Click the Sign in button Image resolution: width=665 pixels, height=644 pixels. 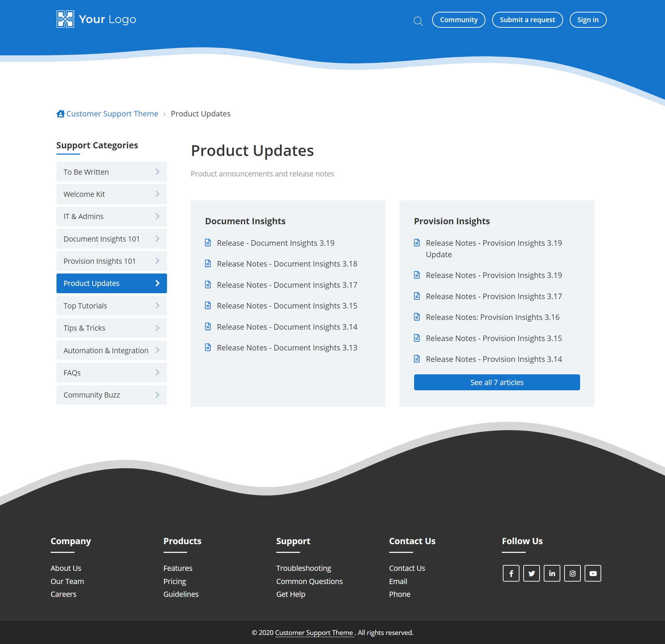pos(588,20)
